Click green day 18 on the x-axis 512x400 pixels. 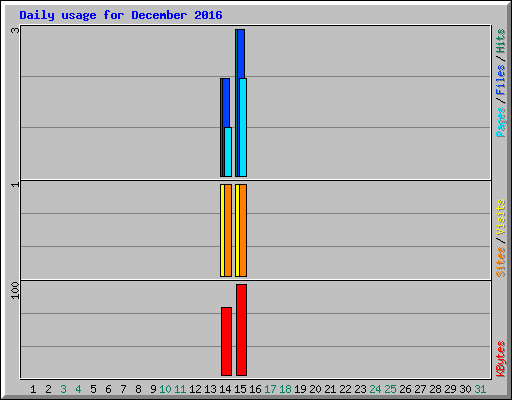[x=285, y=389]
